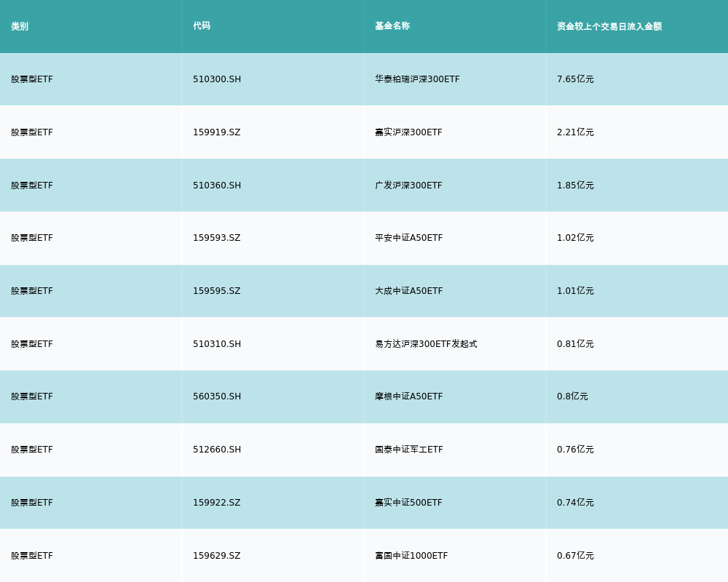Click the 基金名称 column header
This screenshot has width=728, height=582.
(392, 26)
